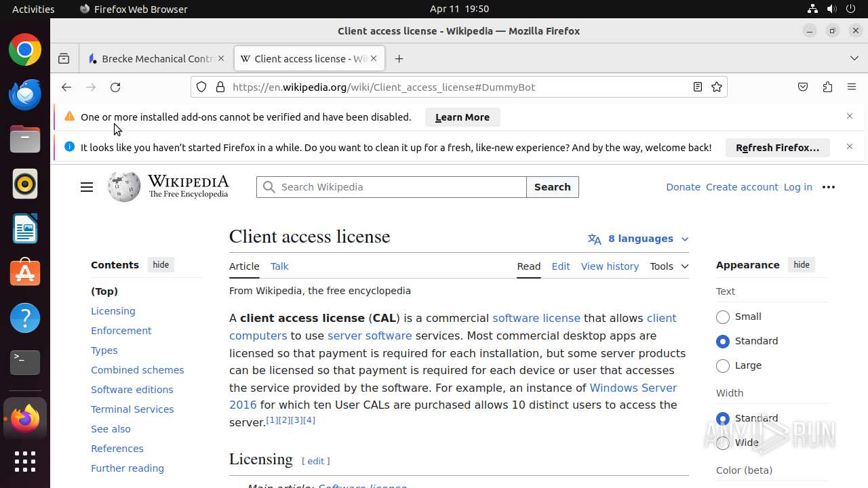Jump to Licensing in Contents

(x=113, y=311)
